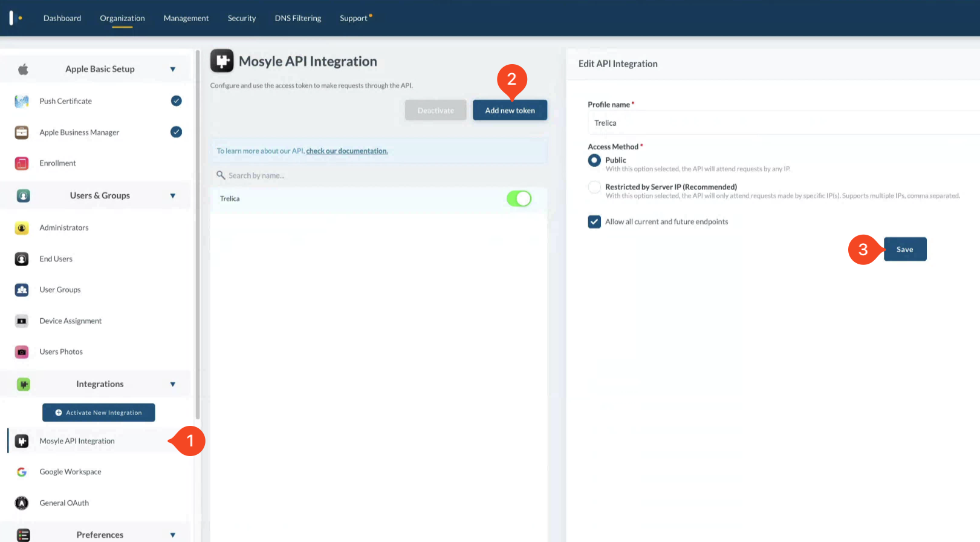Click the Apple Business Manager completed checkmark

(x=176, y=132)
